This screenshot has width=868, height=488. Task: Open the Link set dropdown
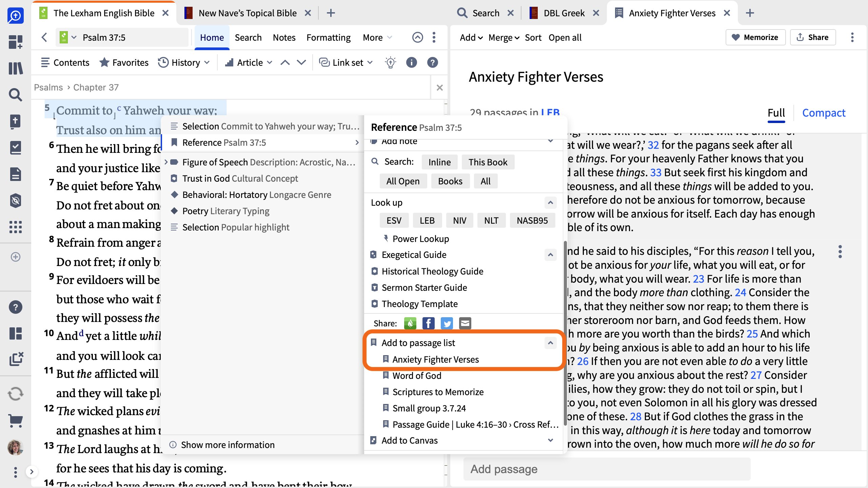pyautogui.click(x=346, y=62)
